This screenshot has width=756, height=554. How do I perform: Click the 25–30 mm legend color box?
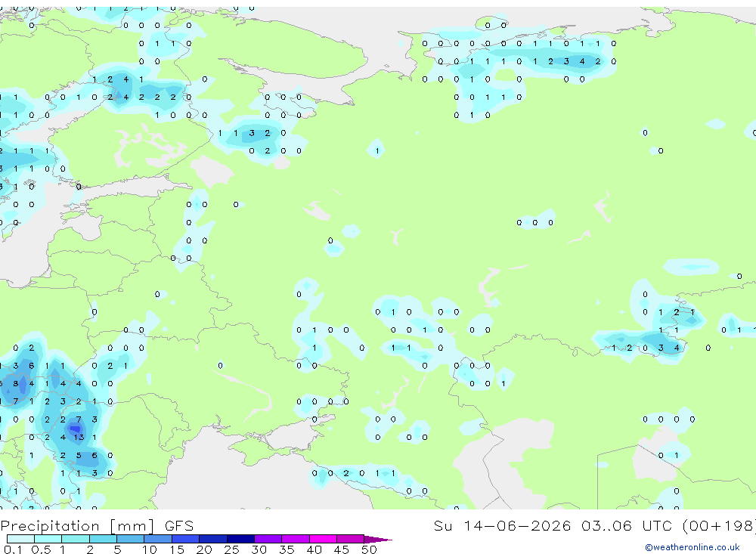(x=240, y=539)
